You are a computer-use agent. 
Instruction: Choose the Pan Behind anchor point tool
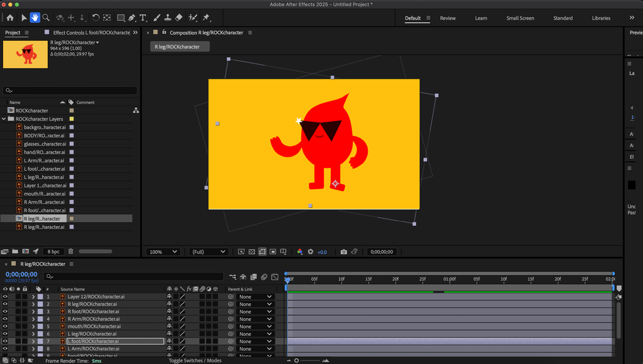[107, 18]
